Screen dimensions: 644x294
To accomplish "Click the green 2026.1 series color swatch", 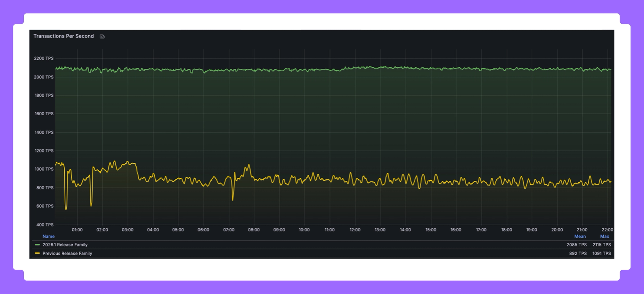I will point(37,245).
